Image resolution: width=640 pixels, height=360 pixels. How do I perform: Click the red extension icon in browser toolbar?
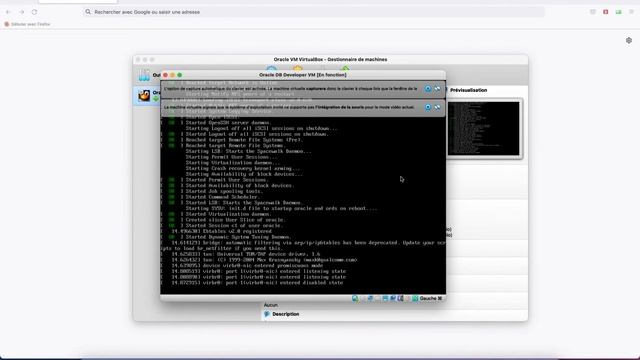pos(606,12)
